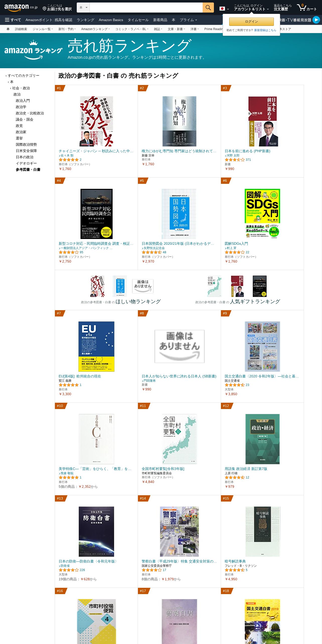Click the yellow ログイン button

click(x=251, y=21)
